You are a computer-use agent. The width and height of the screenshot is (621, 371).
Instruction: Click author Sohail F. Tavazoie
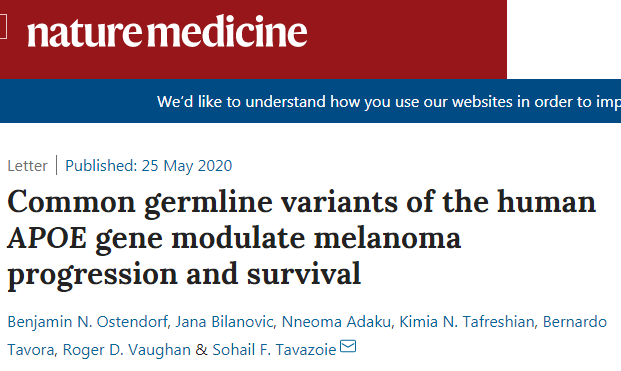pyautogui.click(x=274, y=350)
